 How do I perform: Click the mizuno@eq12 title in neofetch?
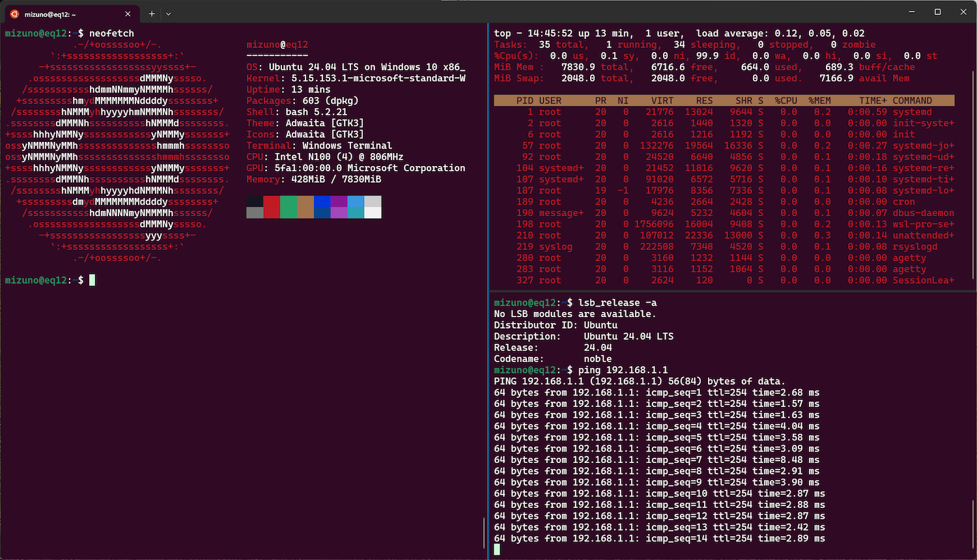click(277, 45)
